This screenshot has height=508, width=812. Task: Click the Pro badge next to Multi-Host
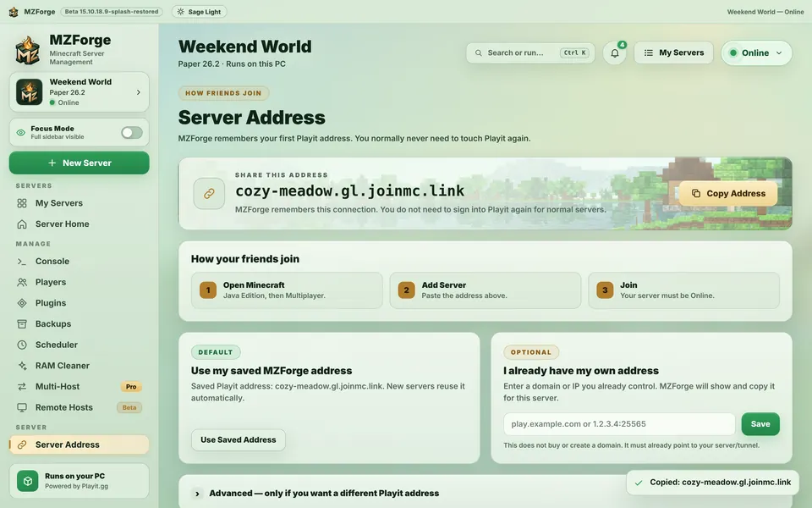[131, 387]
